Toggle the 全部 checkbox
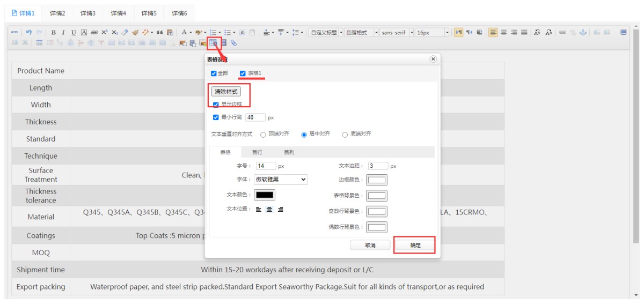This screenshot has width=644, height=305. 214,73
